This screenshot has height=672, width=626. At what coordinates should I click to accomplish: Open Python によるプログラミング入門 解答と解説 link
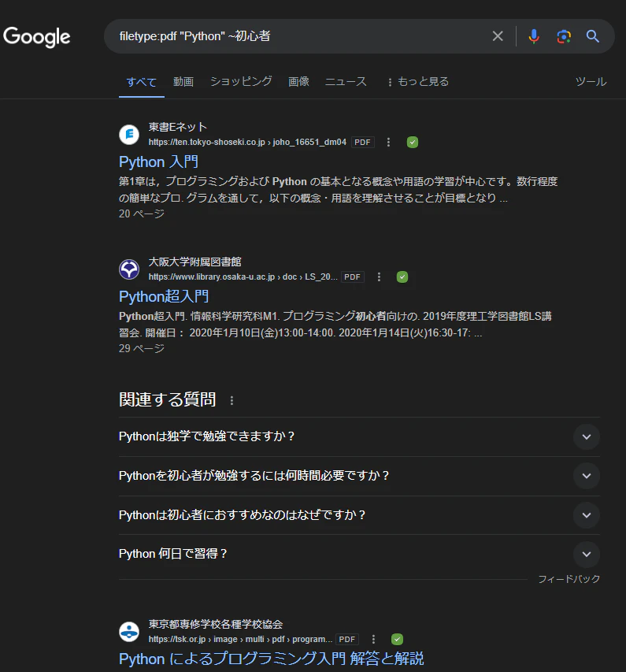271,659
